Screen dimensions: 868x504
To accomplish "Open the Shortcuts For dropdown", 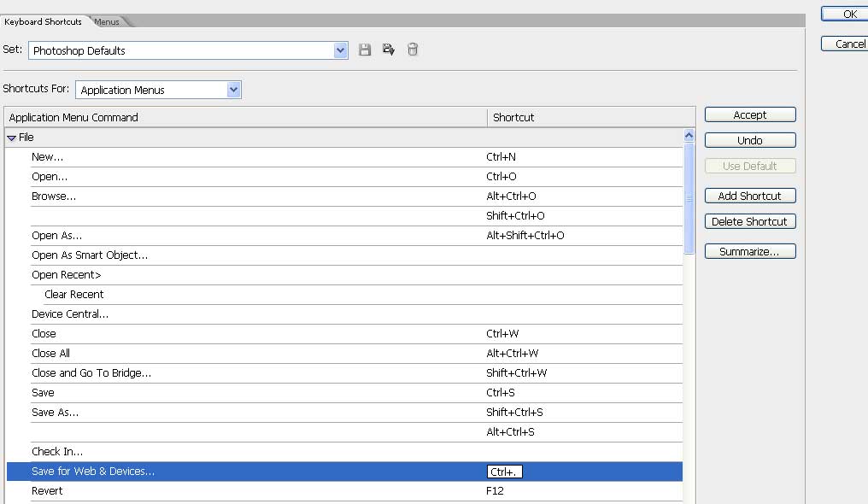I will [x=233, y=90].
